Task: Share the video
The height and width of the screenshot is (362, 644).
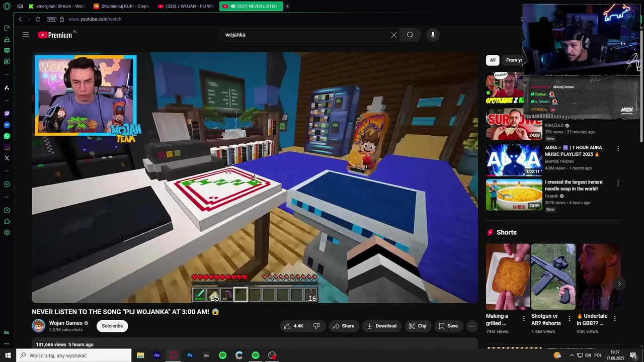Action: (x=343, y=326)
